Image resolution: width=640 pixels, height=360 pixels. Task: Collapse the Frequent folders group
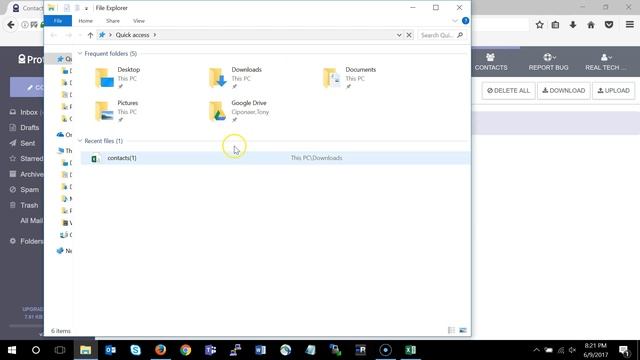click(80, 53)
